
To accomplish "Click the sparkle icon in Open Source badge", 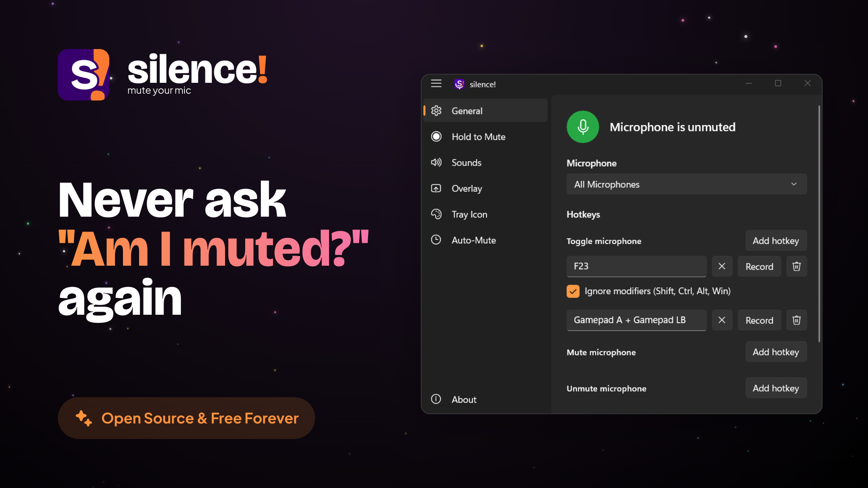I will click(84, 418).
